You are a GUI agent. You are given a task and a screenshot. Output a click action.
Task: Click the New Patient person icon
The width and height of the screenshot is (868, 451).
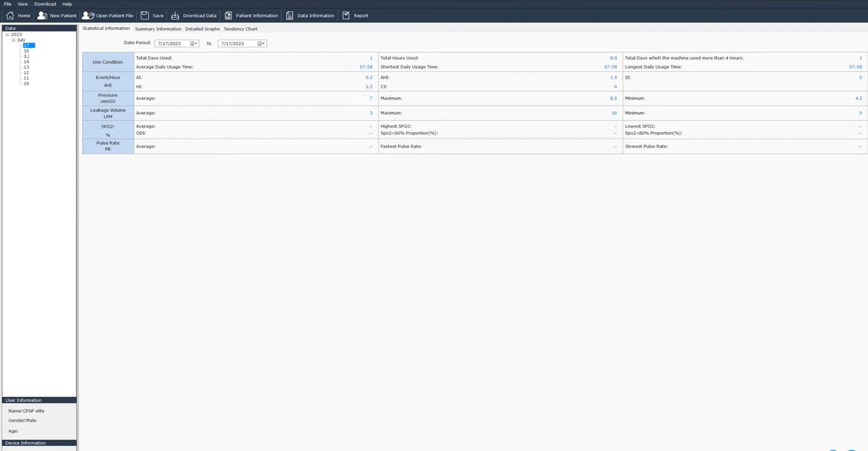coord(42,15)
